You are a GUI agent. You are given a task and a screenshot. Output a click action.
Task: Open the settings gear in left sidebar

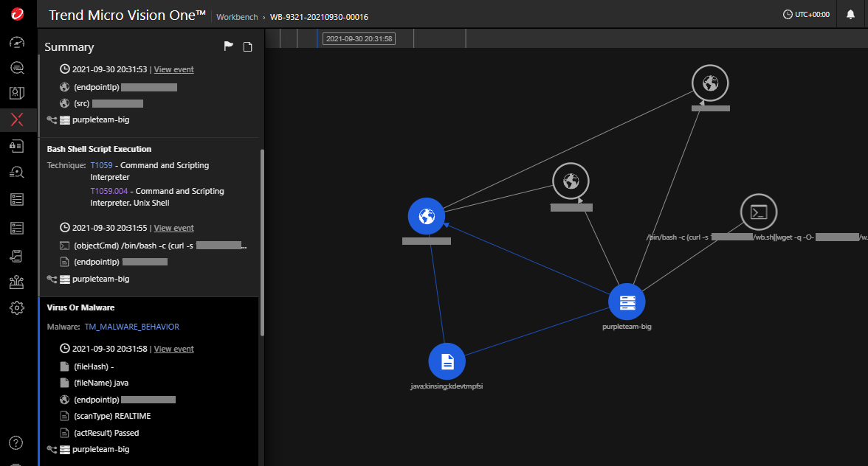tap(17, 307)
